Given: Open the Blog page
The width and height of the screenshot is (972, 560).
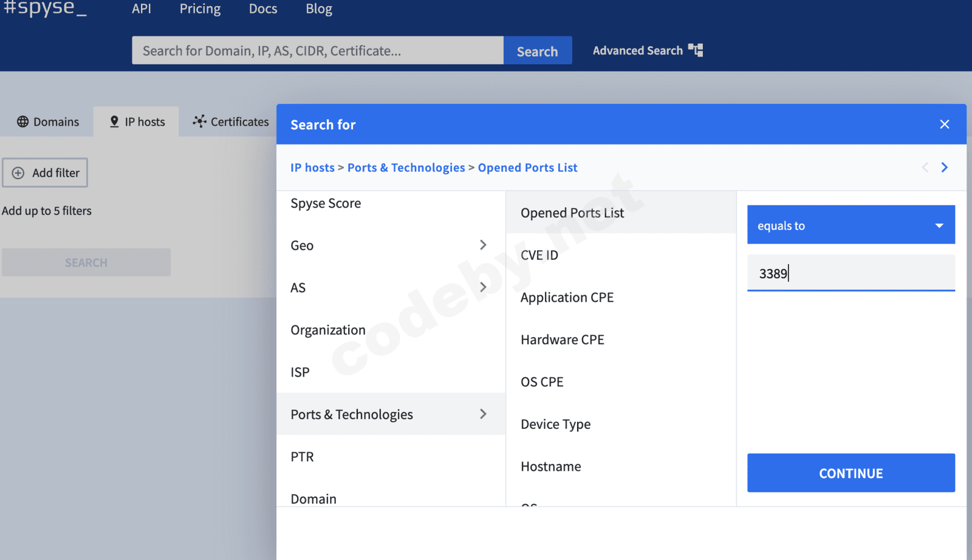Looking at the screenshot, I should click(319, 9).
